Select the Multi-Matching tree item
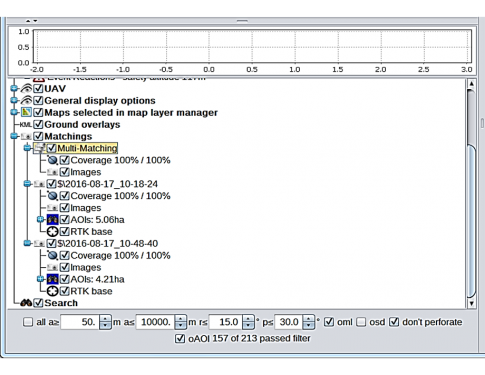Viewport: 485px width, 375px height. click(x=87, y=148)
